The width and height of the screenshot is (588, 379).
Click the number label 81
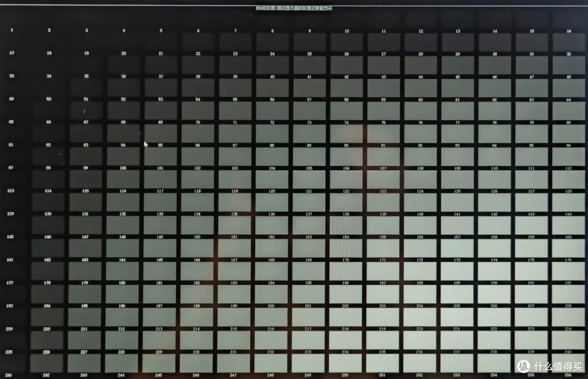pos(11,145)
